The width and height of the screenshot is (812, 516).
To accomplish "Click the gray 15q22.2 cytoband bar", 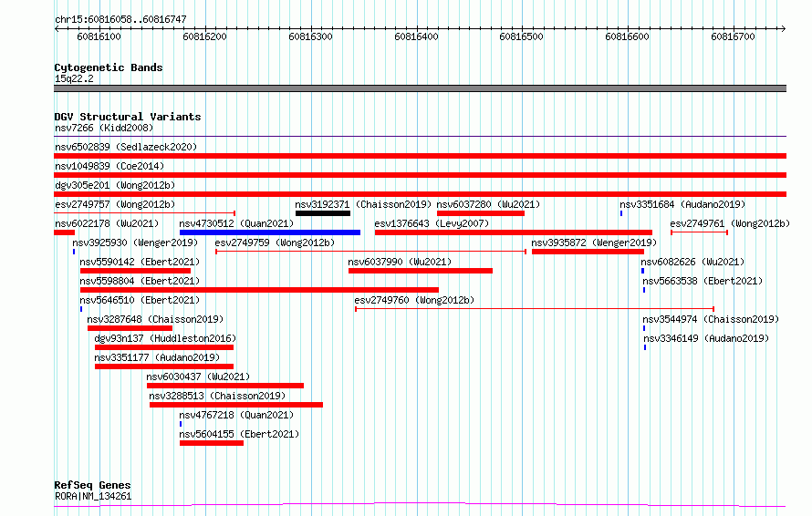I will 420,88.
